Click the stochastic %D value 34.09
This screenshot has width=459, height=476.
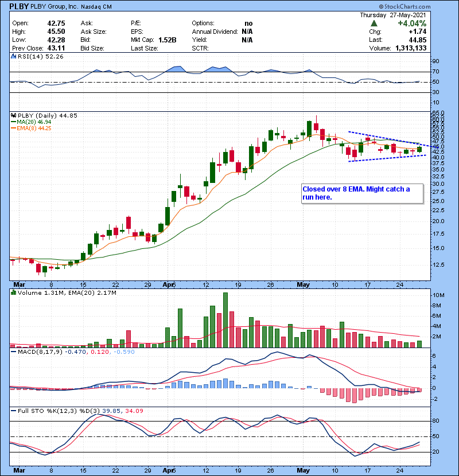point(134,411)
